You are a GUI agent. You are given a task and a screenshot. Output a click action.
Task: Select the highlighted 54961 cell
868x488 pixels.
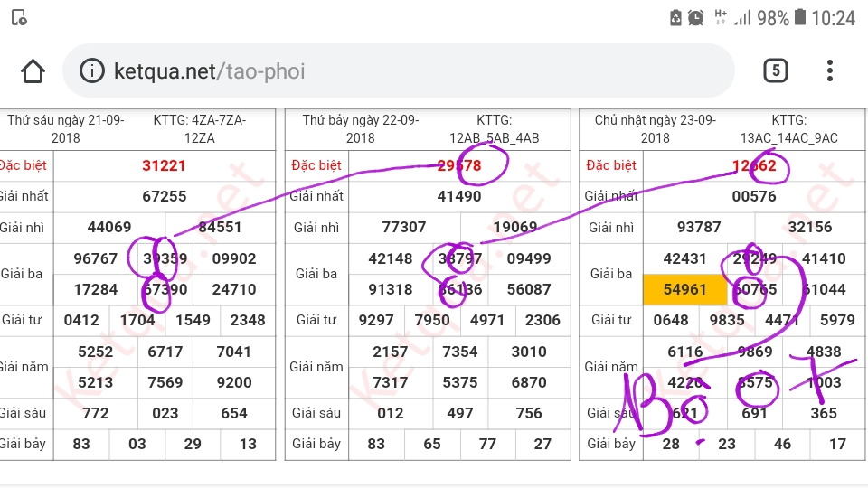[x=684, y=290]
